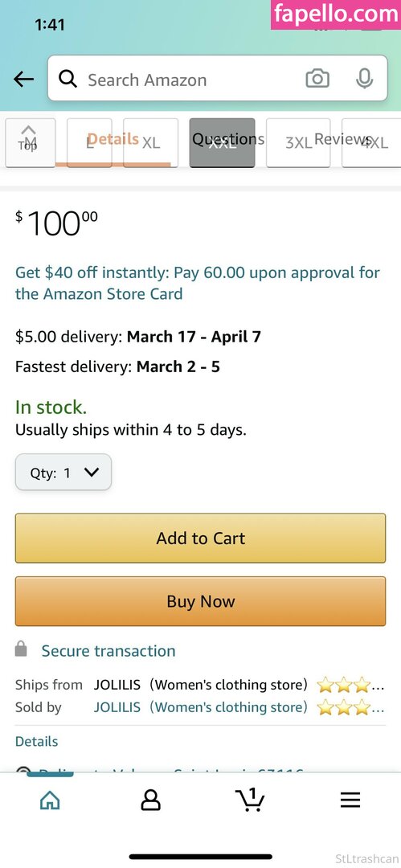401x868 pixels.
Task: Open the account profile icon
Action: click(x=150, y=800)
